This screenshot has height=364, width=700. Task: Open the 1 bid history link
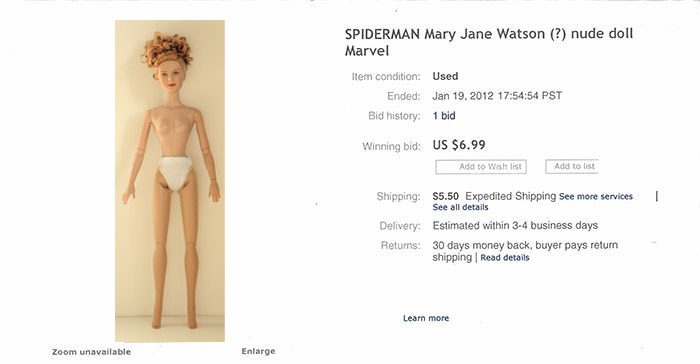pyautogui.click(x=444, y=116)
